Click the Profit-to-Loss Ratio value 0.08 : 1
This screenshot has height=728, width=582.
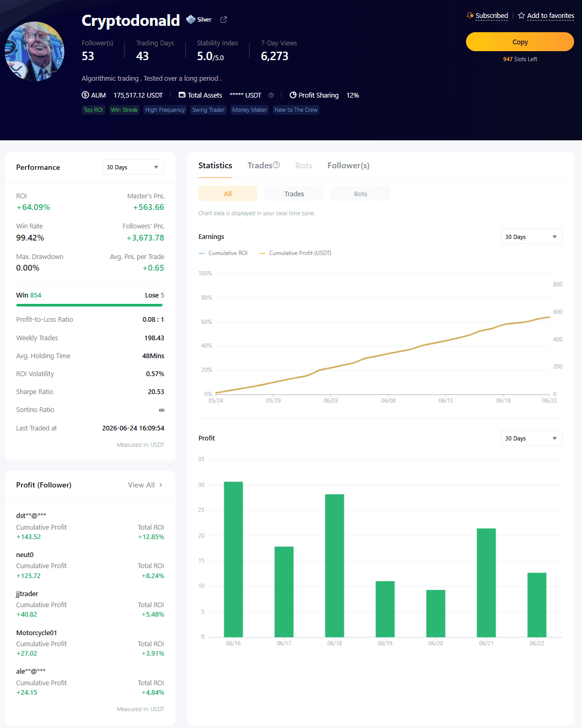[153, 320]
